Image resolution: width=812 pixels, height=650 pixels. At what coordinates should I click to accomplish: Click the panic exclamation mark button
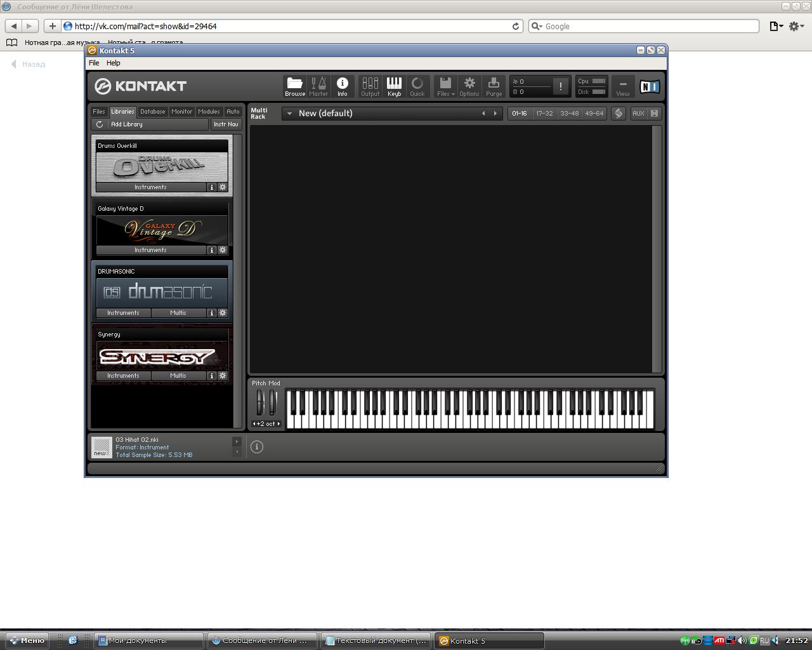point(560,86)
